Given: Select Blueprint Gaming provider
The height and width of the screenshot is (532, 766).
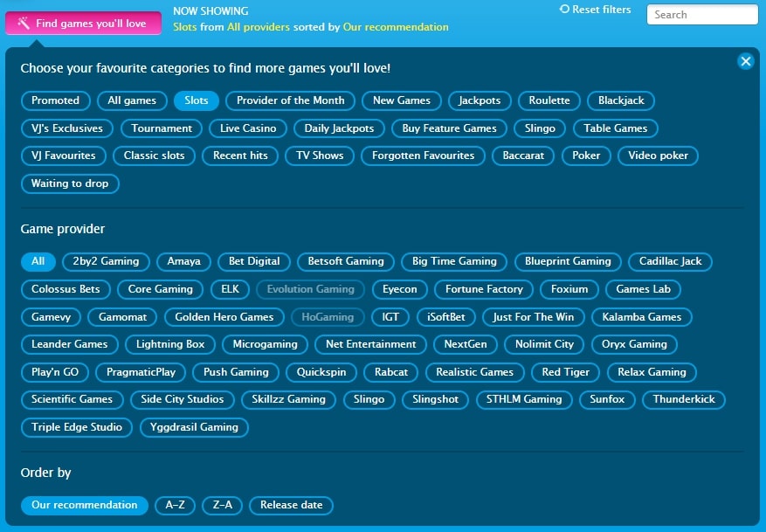Looking at the screenshot, I should tap(568, 261).
